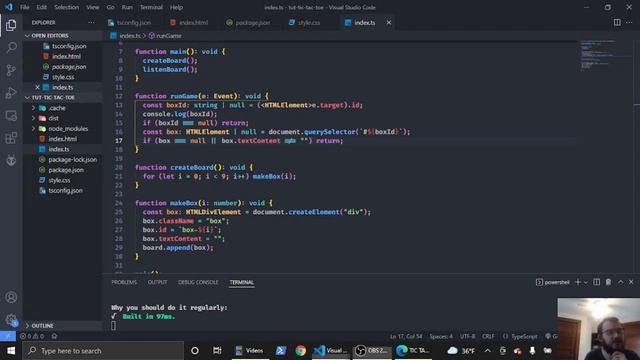Screen dimensions: 640x360
Task: Open the Remote Explorer view
Action: [11, 116]
